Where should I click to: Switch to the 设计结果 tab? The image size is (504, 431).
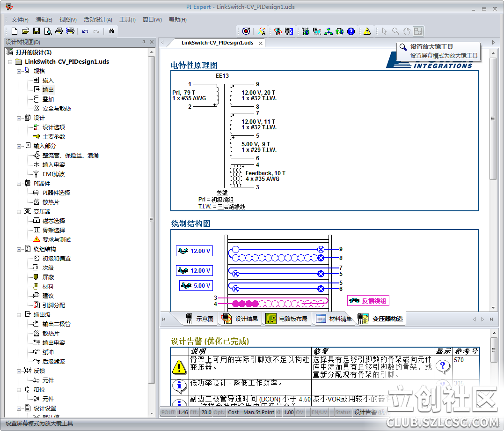click(x=240, y=319)
